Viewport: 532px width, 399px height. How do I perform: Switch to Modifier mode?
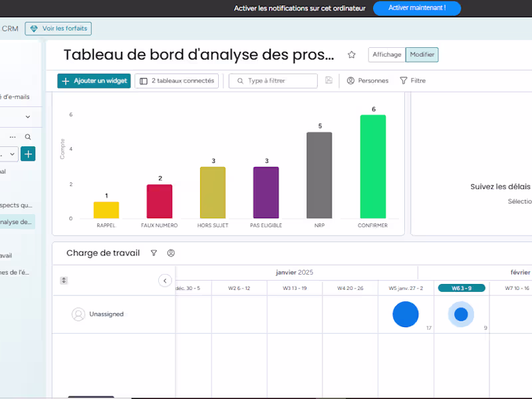(x=422, y=55)
